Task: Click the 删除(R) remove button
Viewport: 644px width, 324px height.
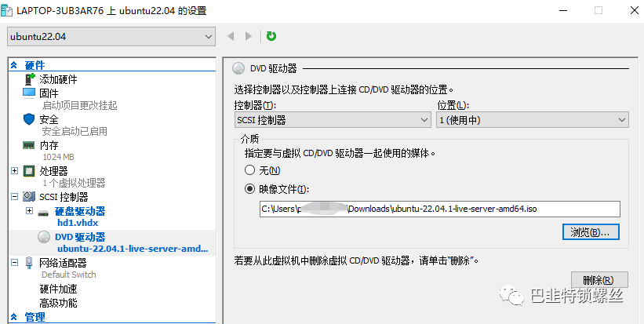Action: 599,280
